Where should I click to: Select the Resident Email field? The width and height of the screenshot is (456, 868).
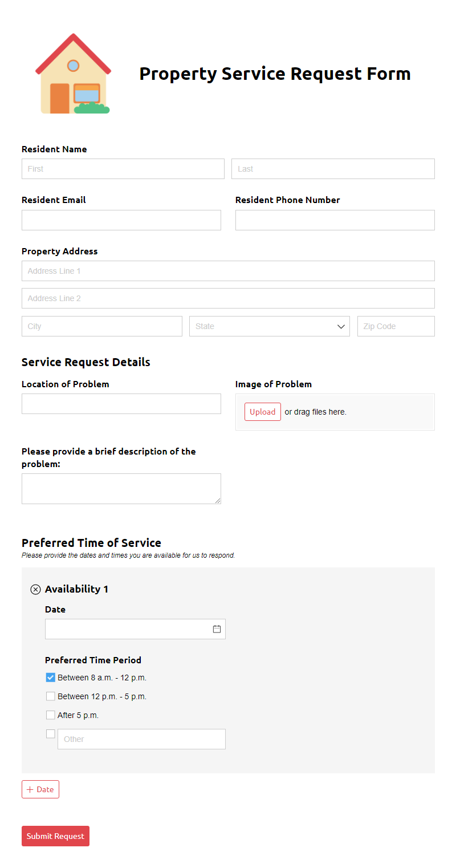coord(121,220)
